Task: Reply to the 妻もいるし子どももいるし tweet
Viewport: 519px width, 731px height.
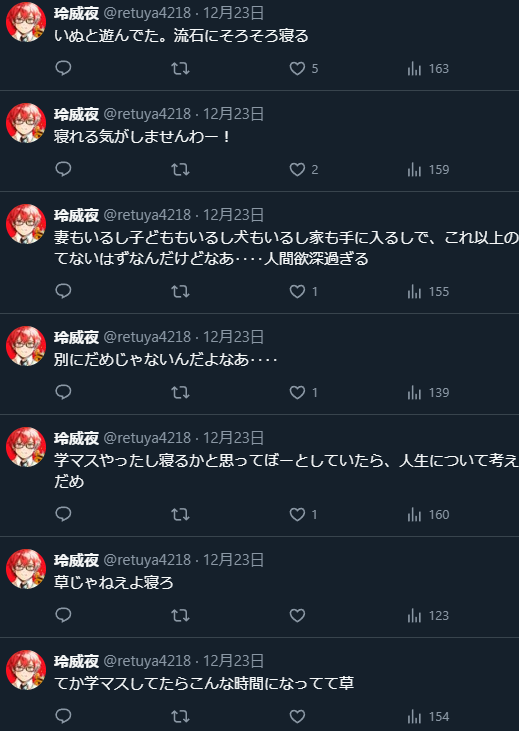Action: pyautogui.click(x=63, y=291)
